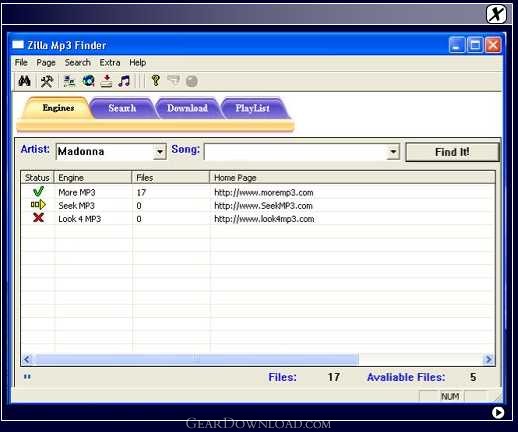Switch to the Engines tab
The width and height of the screenshot is (518, 432).
[58, 108]
